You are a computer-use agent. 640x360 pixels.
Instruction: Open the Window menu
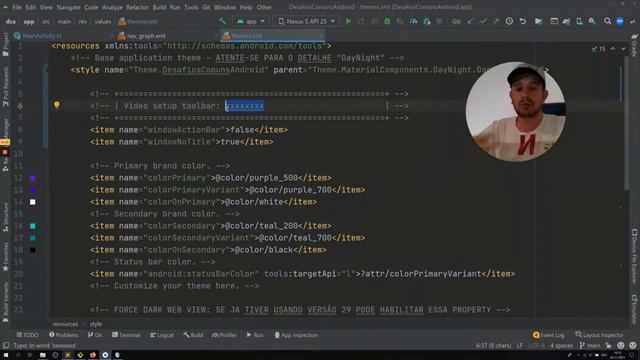tap(225, 7)
